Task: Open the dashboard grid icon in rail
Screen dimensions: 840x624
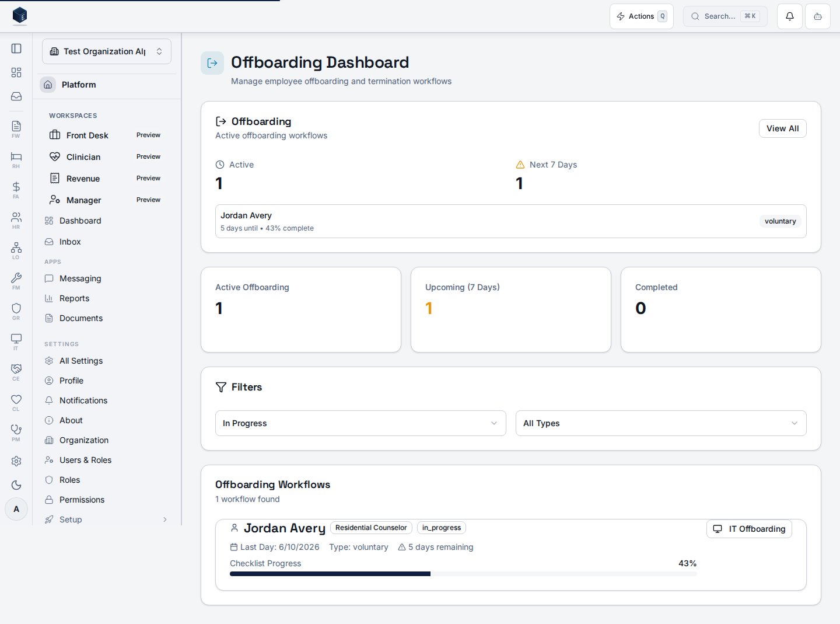Action: [x=16, y=72]
